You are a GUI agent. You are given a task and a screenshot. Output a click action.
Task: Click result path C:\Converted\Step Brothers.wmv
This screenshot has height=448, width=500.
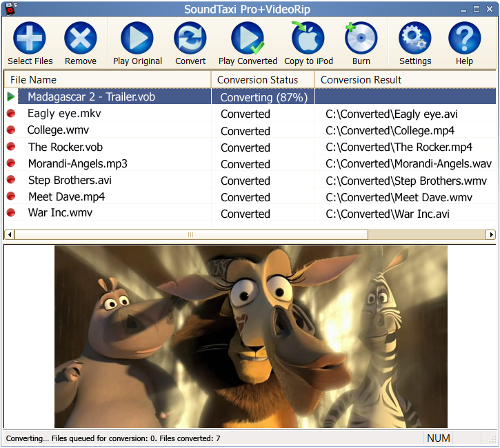tap(406, 181)
